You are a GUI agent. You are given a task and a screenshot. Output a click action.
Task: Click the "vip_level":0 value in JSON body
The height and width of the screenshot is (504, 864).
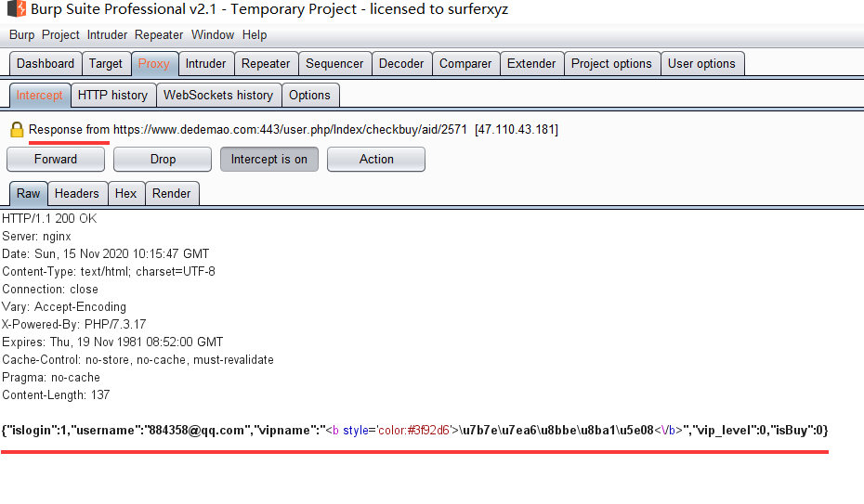click(730, 431)
